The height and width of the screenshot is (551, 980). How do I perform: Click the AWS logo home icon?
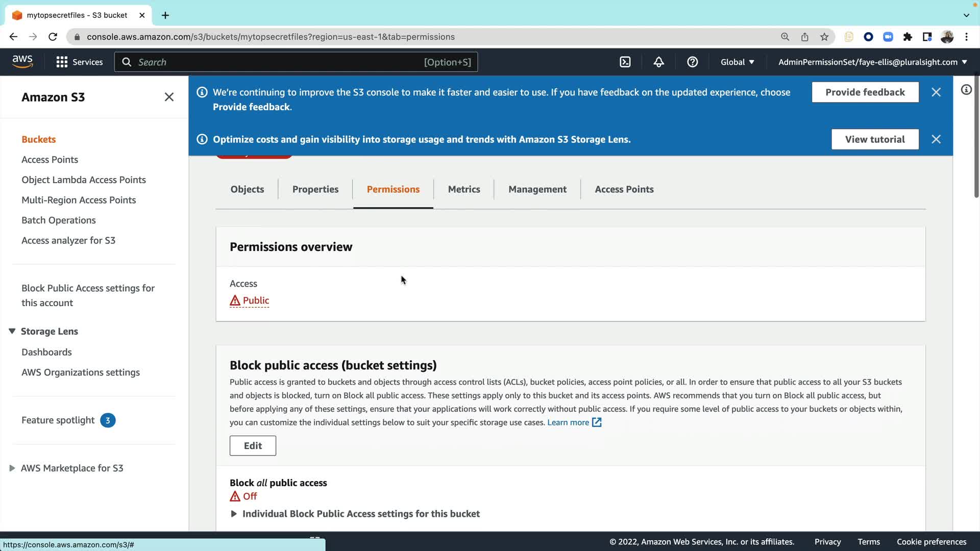tap(22, 62)
